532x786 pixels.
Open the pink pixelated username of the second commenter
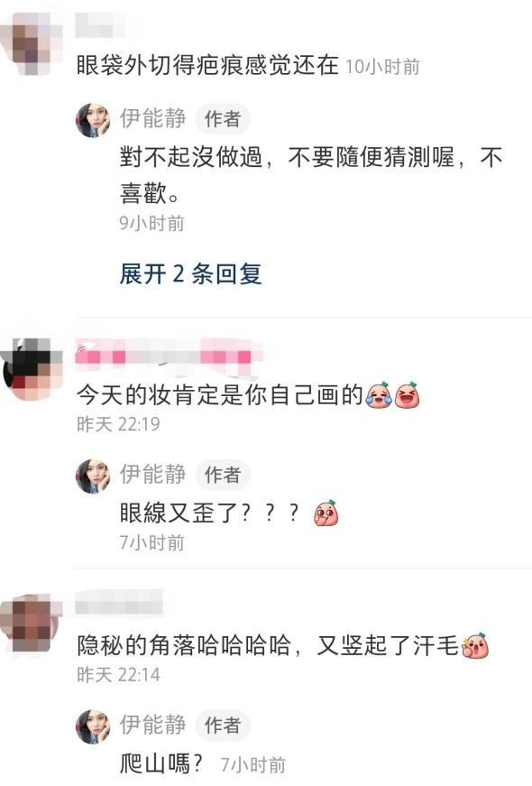point(170,357)
